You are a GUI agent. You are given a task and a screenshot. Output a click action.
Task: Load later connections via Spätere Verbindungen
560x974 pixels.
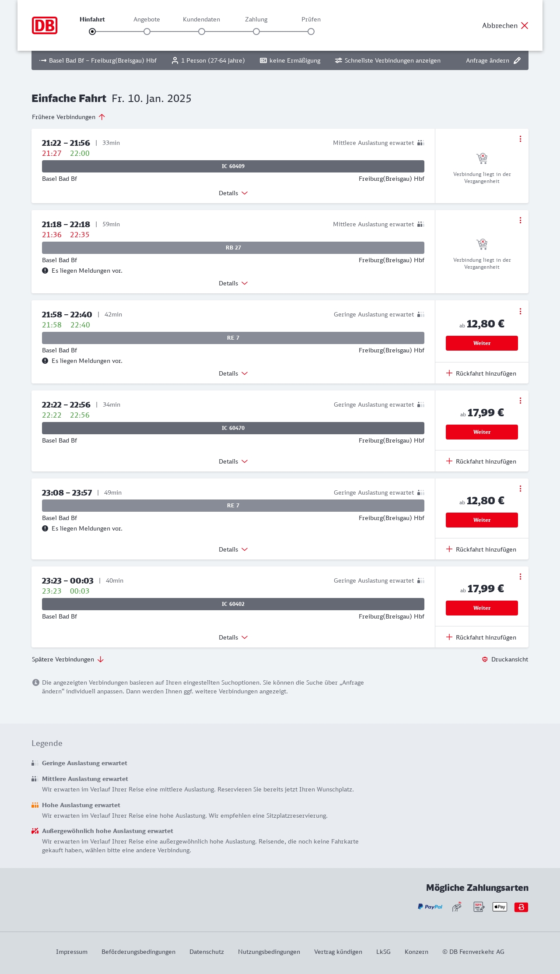[x=68, y=659]
